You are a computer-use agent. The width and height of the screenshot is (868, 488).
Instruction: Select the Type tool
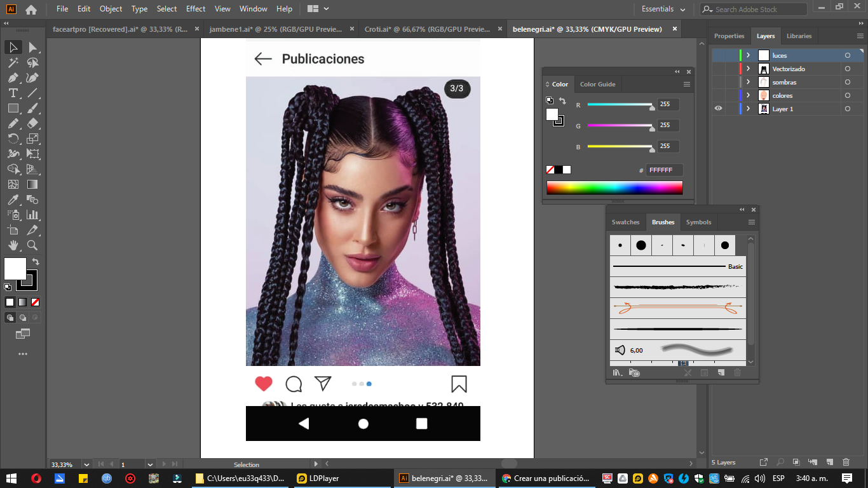13,93
